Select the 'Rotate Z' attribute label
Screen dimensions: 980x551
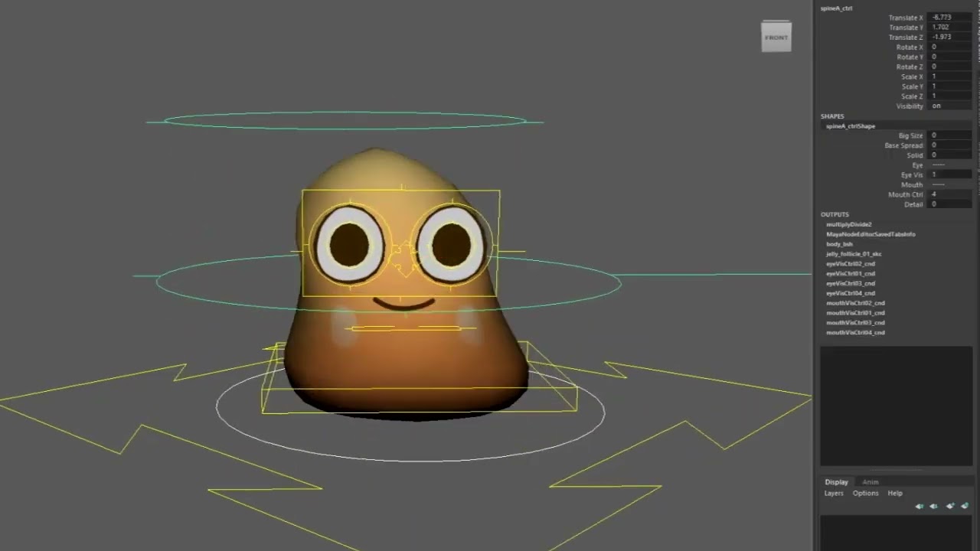[x=910, y=67]
